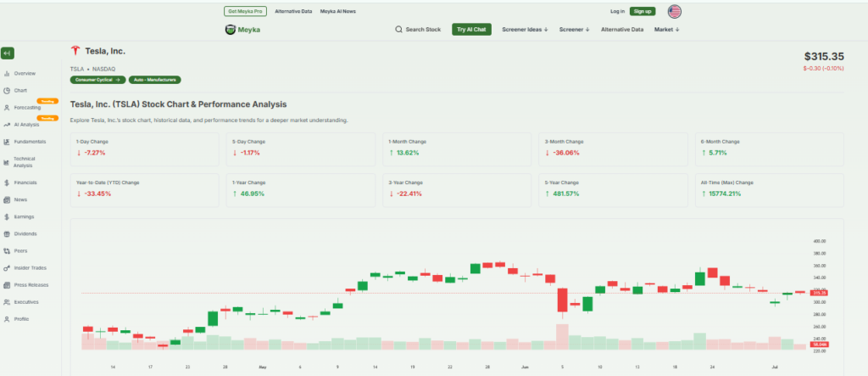Select Press Releases in the sidebar
Viewport: 868px width, 376px height.
[31, 285]
